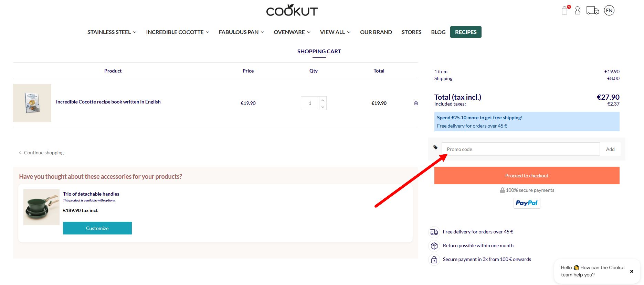
Task: Expand the Incredible Cocotte menu
Action: (178, 32)
